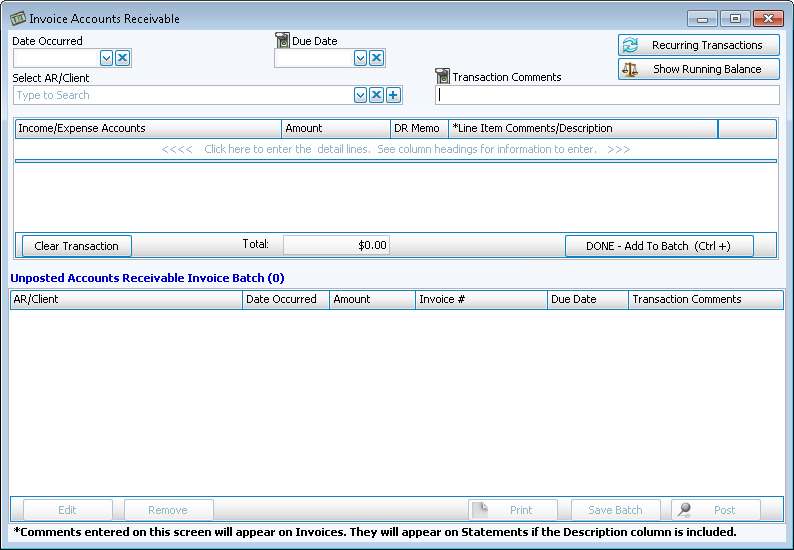794x550 pixels.
Task: Open Recurring Transactions
Action: [x=698, y=45]
